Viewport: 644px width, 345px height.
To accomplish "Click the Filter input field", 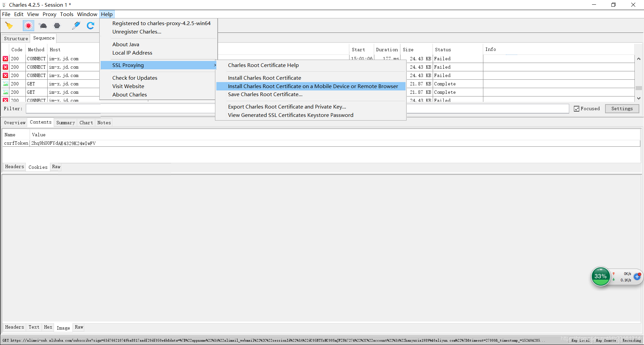I will (x=298, y=109).
